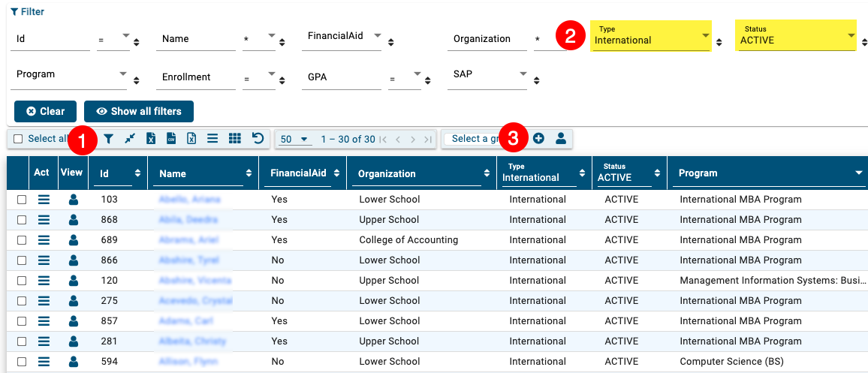Switch to grid view icon

pos(235,139)
